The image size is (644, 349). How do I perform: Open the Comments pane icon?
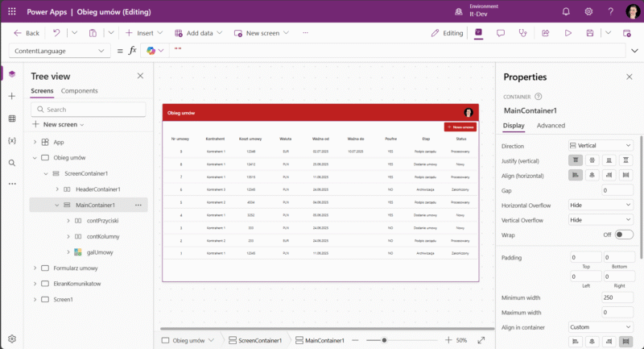coord(500,33)
